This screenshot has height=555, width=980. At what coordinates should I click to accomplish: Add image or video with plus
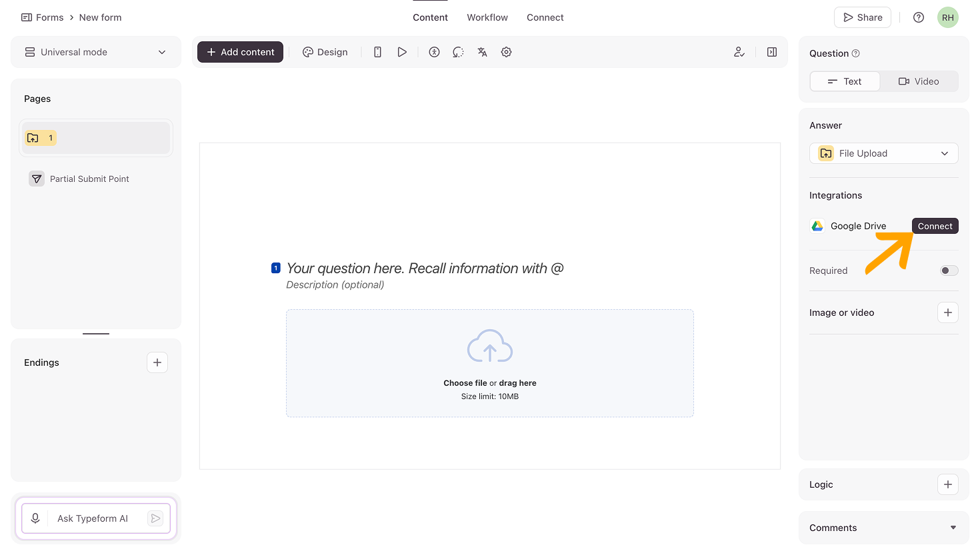pos(948,312)
